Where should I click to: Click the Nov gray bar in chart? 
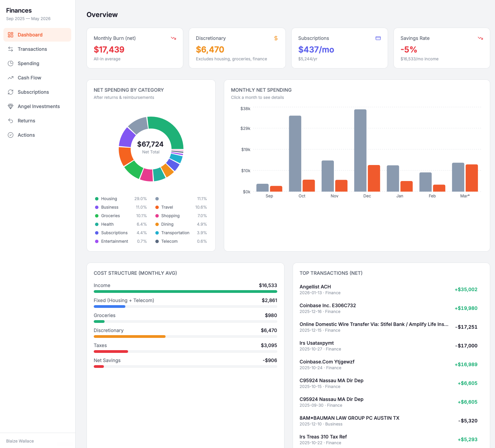(x=328, y=176)
